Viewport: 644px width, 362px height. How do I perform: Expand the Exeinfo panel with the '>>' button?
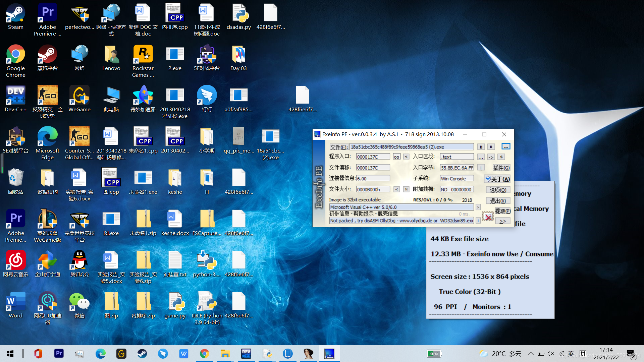tap(502, 221)
